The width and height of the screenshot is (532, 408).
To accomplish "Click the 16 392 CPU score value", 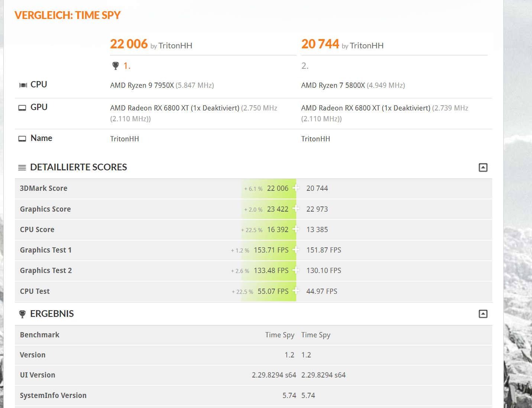I will [278, 229].
